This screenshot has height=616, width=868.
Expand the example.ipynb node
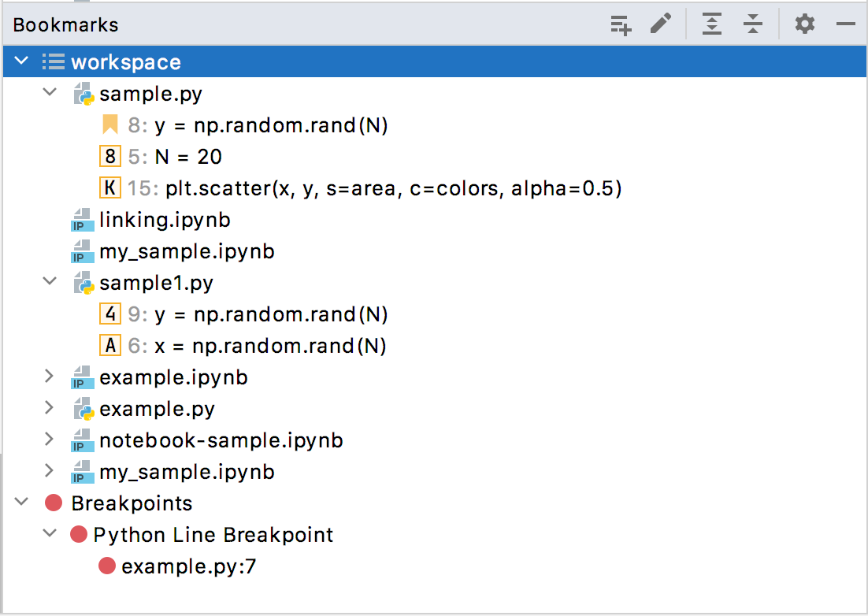[x=50, y=377]
